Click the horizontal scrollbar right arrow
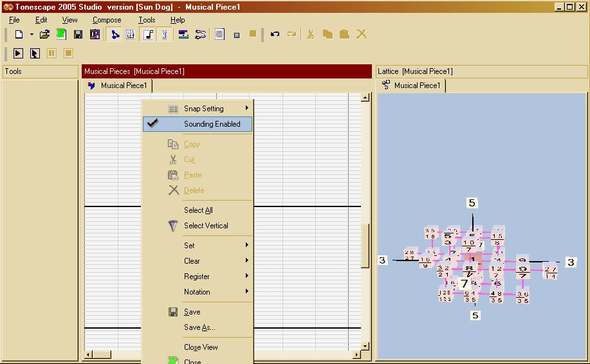Screen dimensions: 590x364 coord(356,354)
